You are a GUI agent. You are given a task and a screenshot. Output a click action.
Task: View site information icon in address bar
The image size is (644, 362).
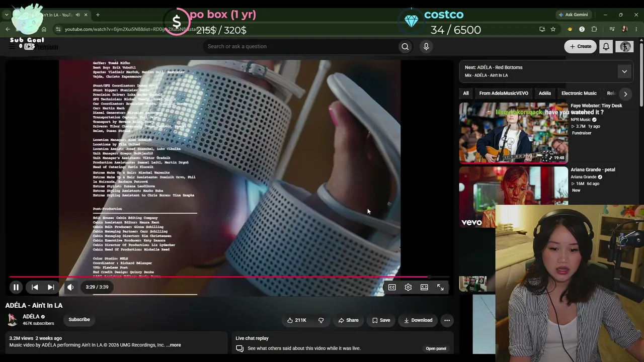pos(57,29)
